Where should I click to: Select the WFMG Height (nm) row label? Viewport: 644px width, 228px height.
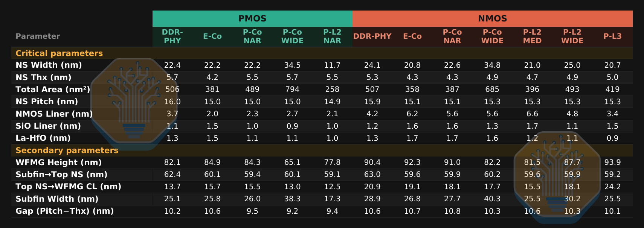coord(58,163)
